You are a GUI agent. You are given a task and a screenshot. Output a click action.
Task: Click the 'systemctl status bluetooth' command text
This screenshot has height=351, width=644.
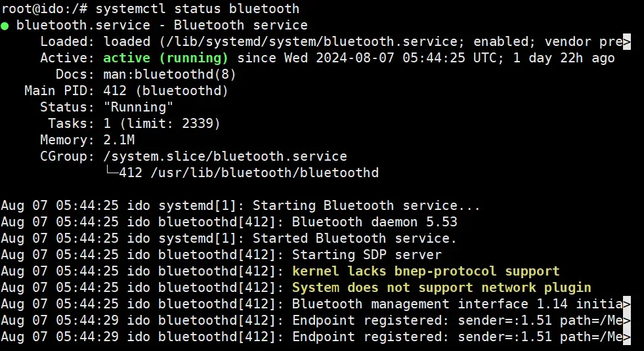click(198, 9)
